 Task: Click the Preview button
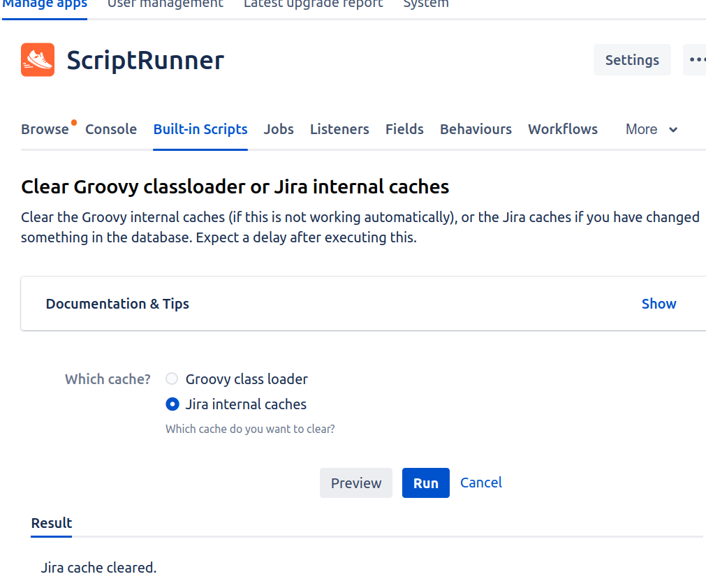click(356, 483)
